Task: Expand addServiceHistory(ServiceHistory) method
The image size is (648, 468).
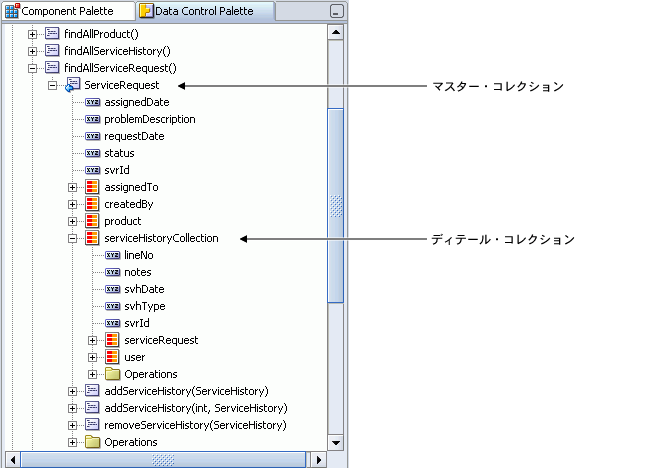Action: [72, 391]
